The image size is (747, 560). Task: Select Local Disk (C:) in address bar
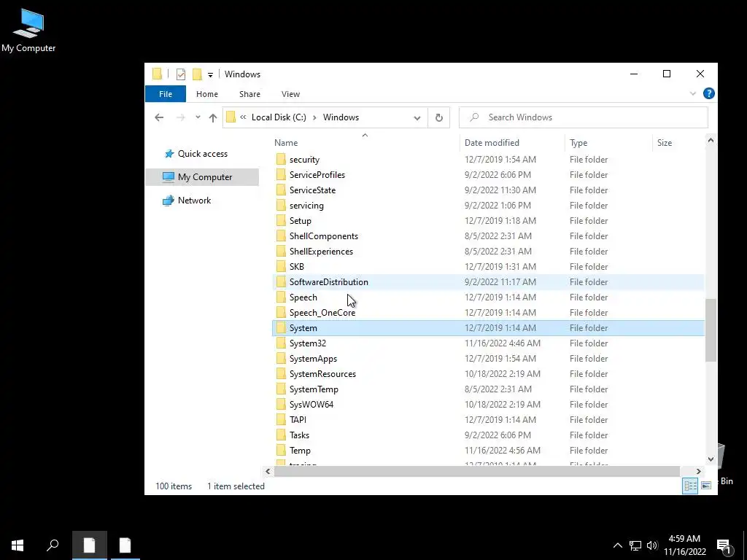click(279, 117)
